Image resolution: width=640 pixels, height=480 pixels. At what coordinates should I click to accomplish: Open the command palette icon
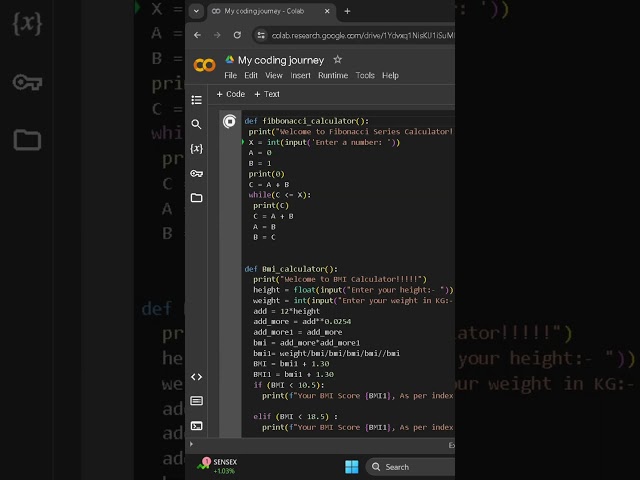click(196, 401)
